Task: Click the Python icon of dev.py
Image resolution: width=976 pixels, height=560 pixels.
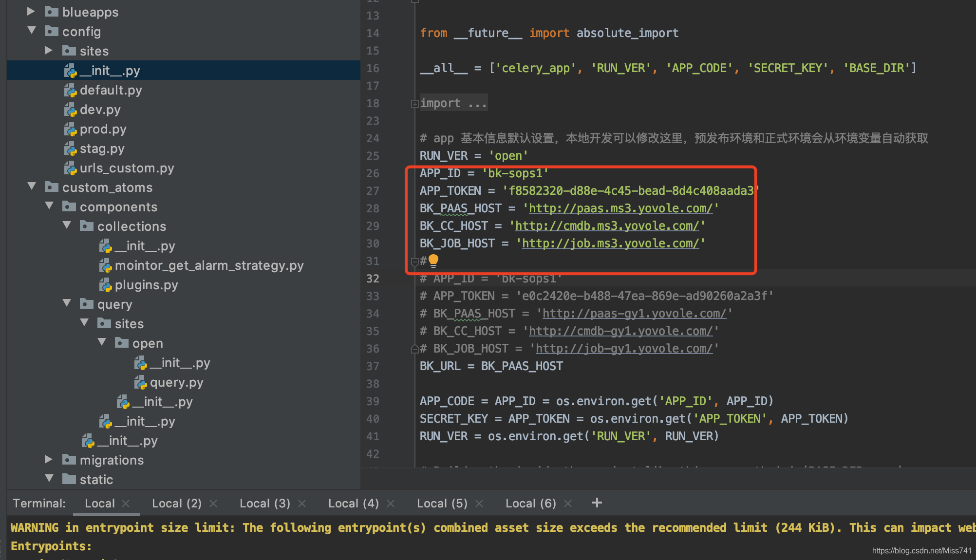Action: (71, 110)
